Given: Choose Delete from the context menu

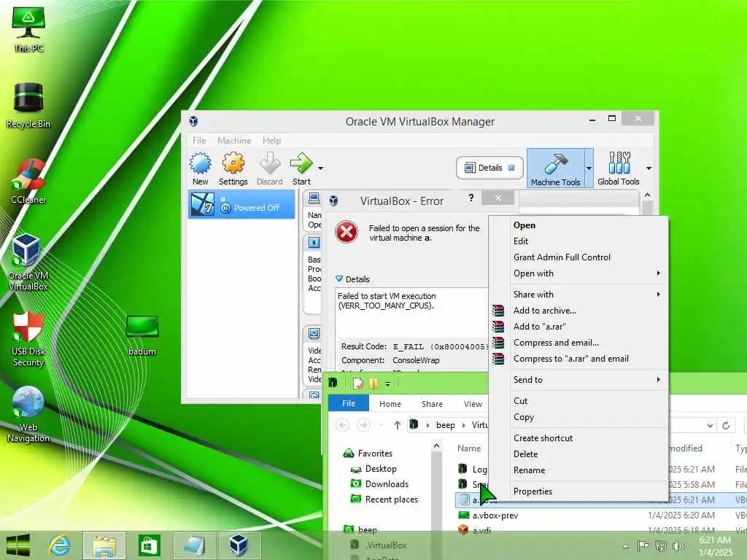Looking at the screenshot, I should (579, 454).
